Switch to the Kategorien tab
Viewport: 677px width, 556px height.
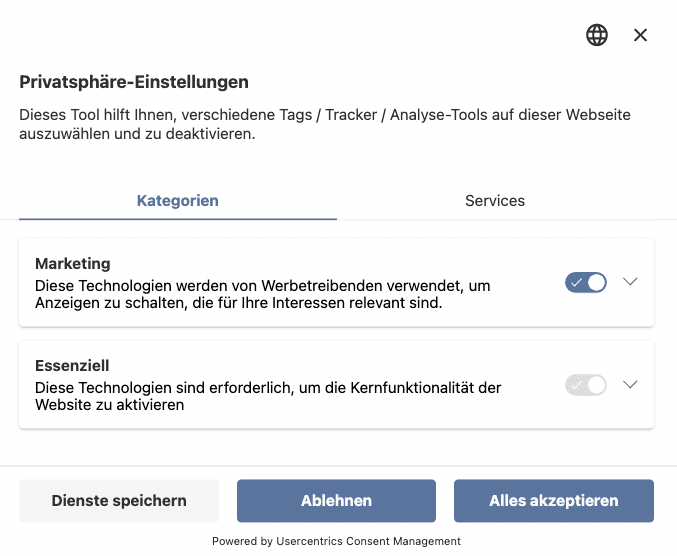point(177,200)
